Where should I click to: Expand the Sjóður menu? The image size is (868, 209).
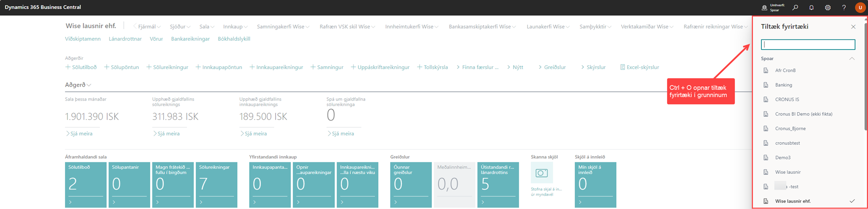180,27
